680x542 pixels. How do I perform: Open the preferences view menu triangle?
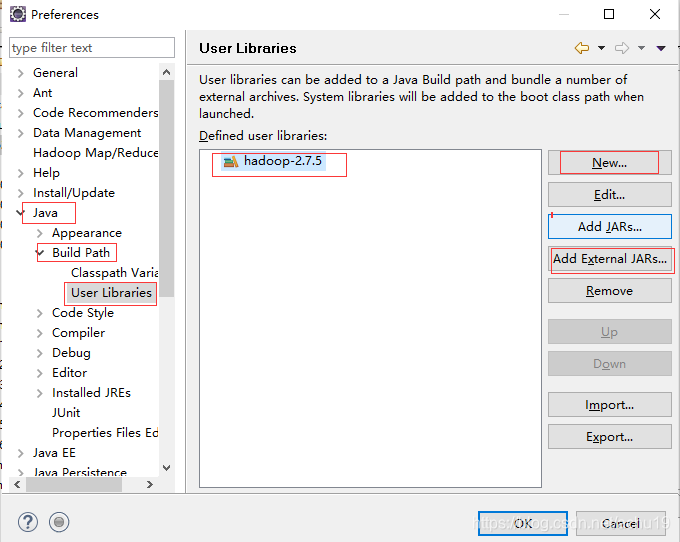661,48
